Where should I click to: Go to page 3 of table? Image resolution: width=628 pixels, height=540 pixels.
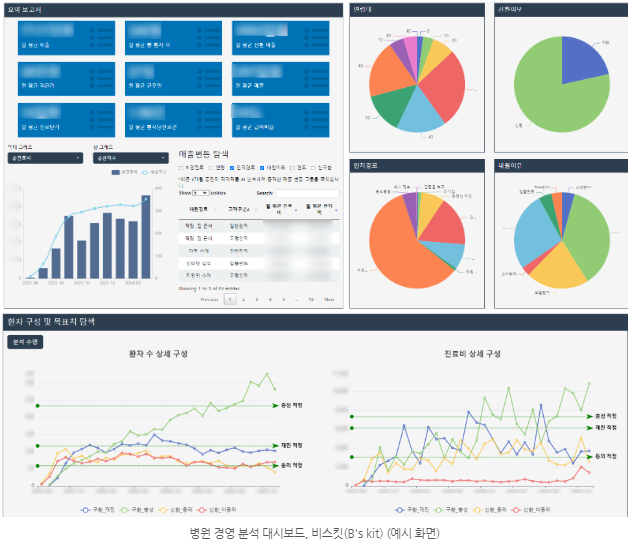pos(257,299)
